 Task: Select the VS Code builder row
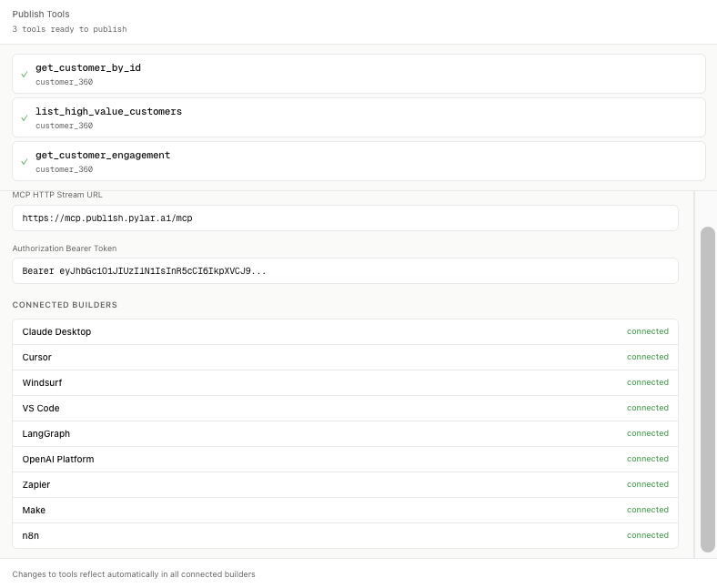[345, 409]
